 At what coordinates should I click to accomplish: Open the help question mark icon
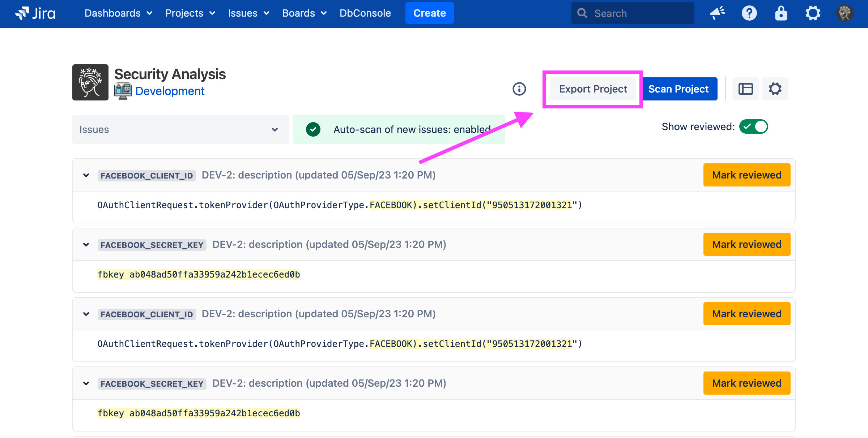[x=749, y=13]
